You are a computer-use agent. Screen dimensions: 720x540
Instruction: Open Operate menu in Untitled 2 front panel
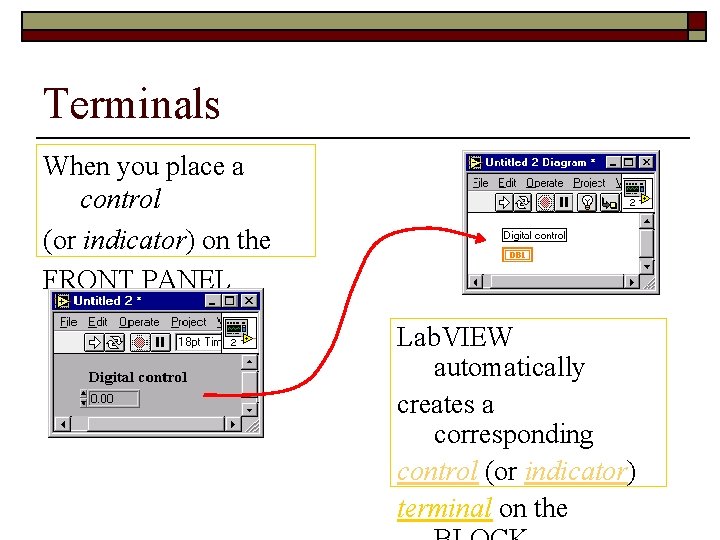pyautogui.click(x=139, y=322)
